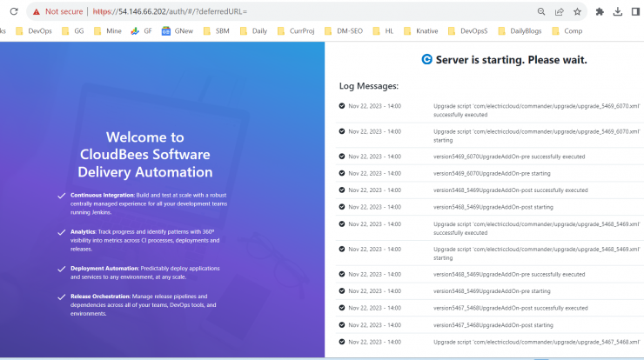
Task: Select the 'Welcome to CloudBees Software Delivery Automation' heading
Action: point(145,154)
